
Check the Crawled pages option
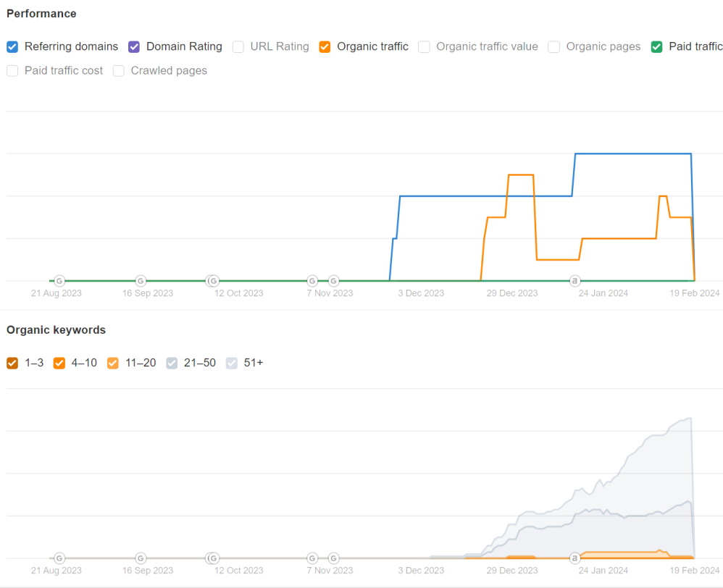119,71
